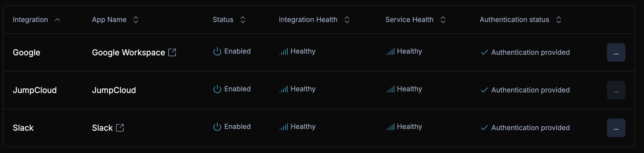Click the Slack app name link

coord(102,128)
